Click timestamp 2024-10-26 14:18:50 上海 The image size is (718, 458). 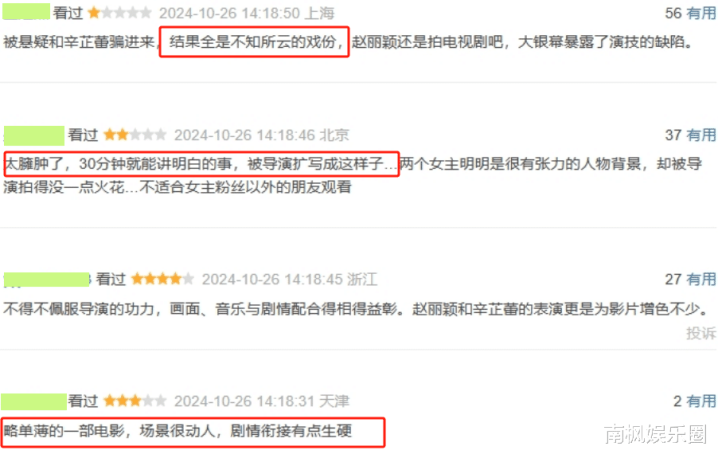[247, 13]
